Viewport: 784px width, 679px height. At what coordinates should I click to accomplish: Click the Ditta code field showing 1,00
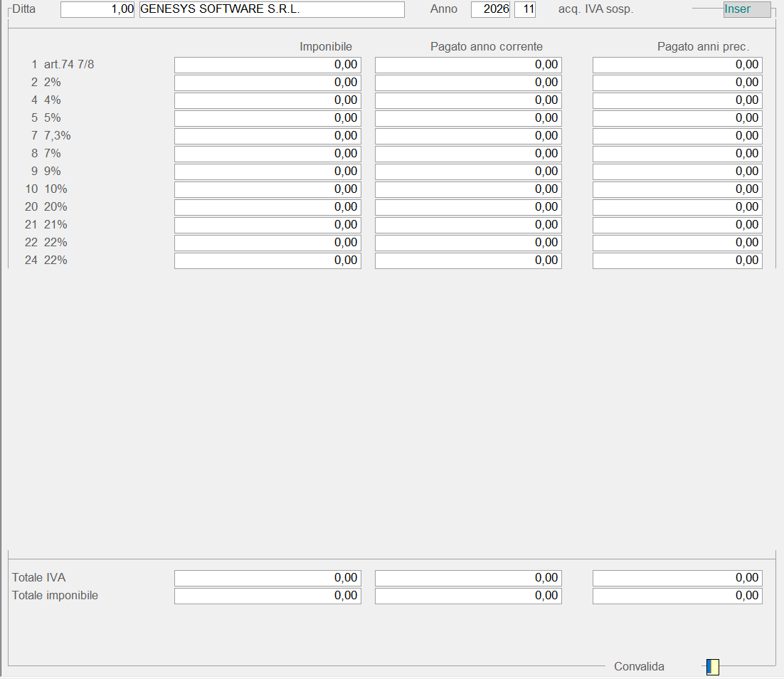pyautogui.click(x=97, y=9)
